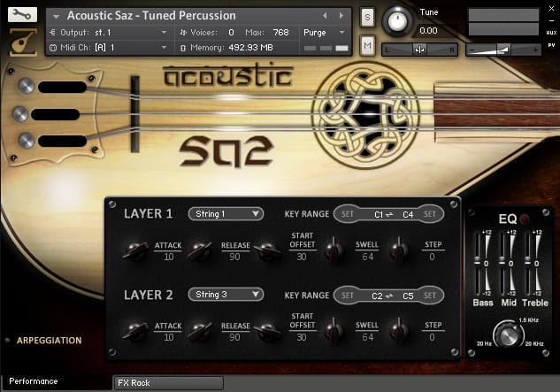Open the Arpeggiation panel
Screen dimensions: 560x392
pos(50,340)
